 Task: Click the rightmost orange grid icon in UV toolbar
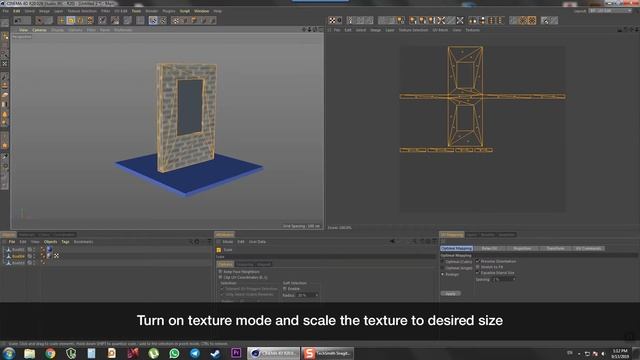click(x=532, y=20)
